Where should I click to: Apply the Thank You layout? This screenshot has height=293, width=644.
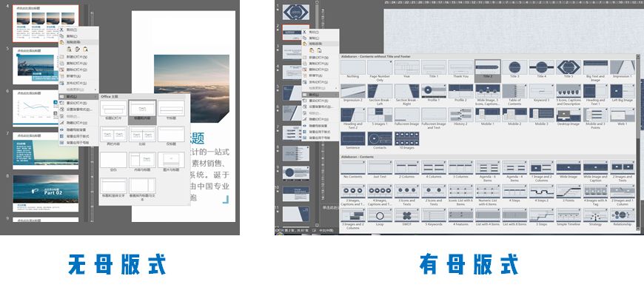(x=460, y=69)
